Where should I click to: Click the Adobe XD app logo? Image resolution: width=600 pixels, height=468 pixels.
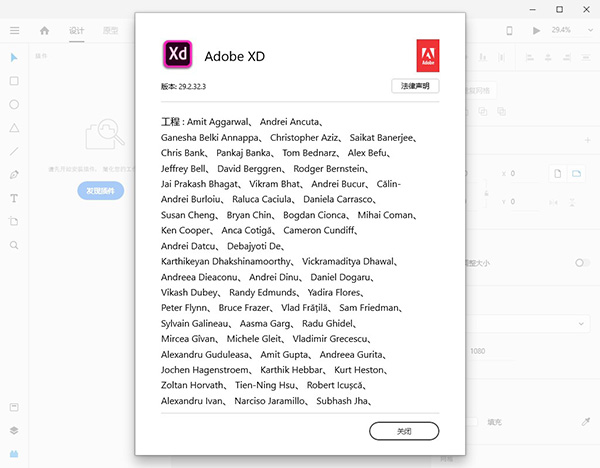pos(178,54)
